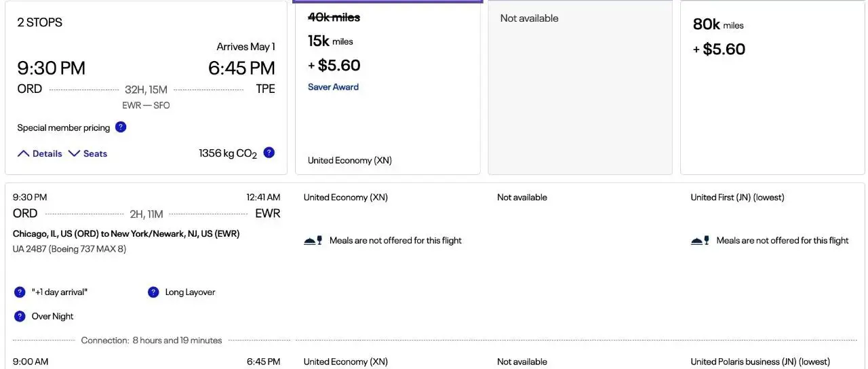Screen dimensions: 868x369
Task: Open the Long Layover help icon
Action: pyautogui.click(x=153, y=292)
